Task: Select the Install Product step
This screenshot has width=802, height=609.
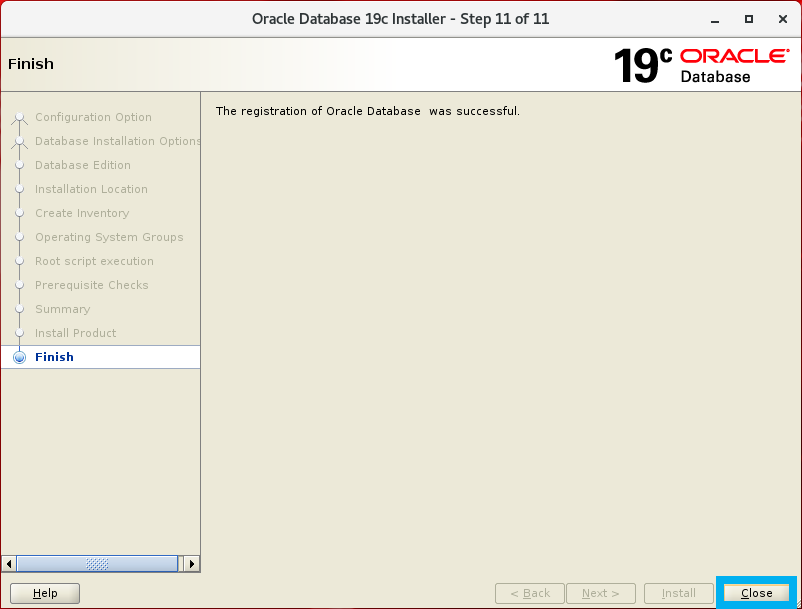Action: click(x=75, y=333)
